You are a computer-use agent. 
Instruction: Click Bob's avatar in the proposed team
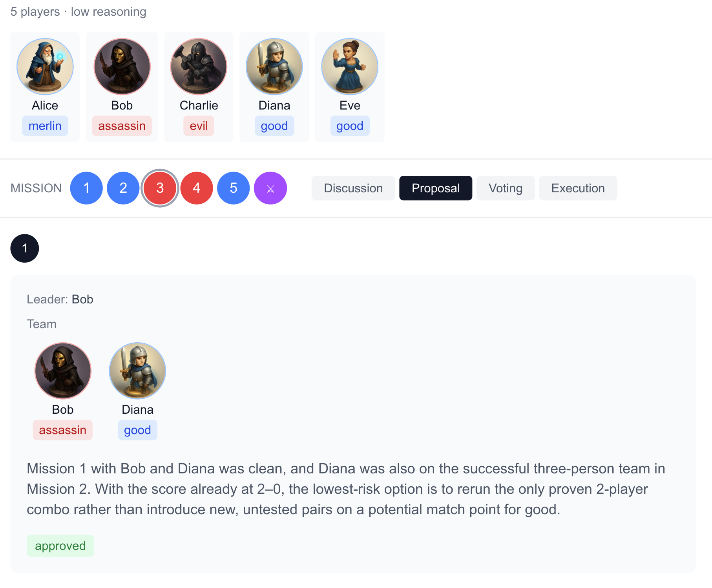click(63, 371)
